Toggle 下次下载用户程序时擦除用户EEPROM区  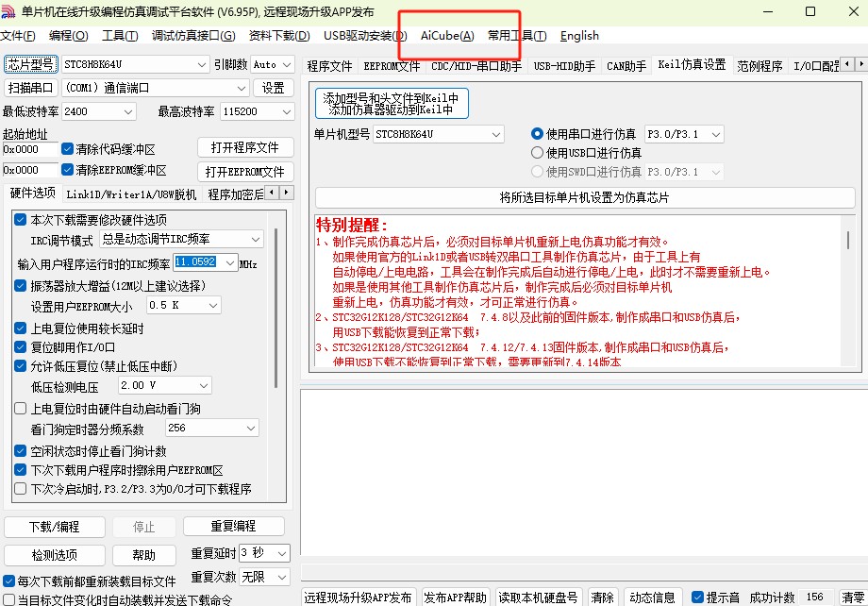(x=21, y=470)
